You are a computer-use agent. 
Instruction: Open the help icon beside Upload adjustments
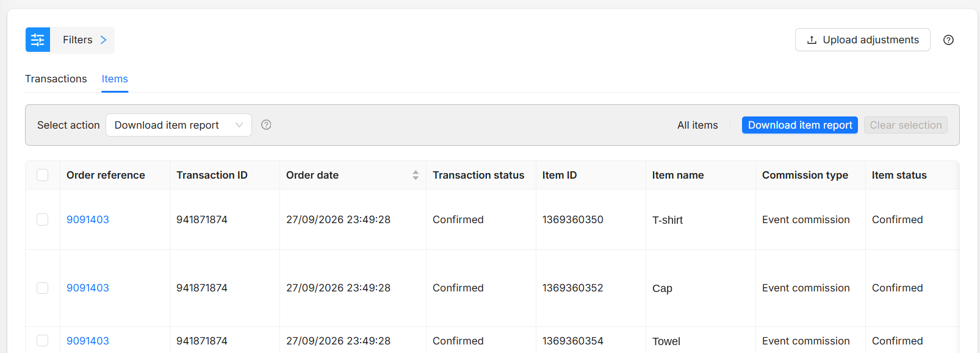pos(948,40)
